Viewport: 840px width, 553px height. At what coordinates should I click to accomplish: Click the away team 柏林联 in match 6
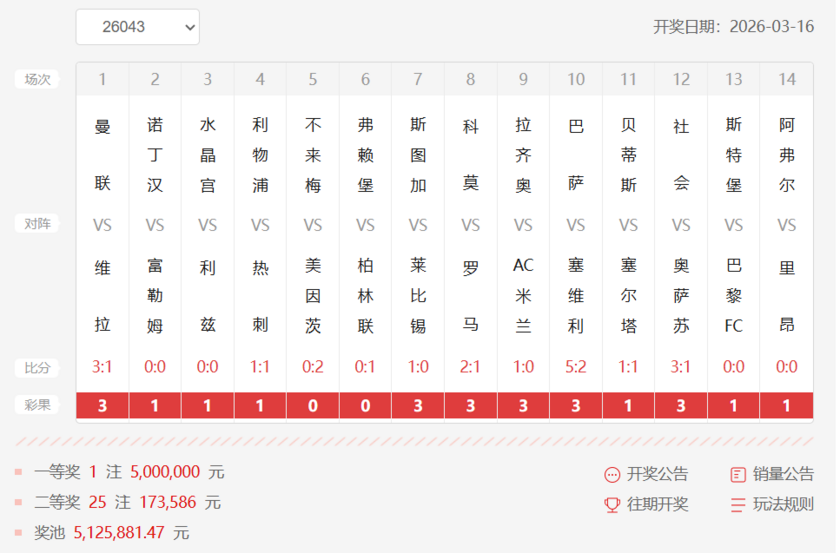coord(365,295)
